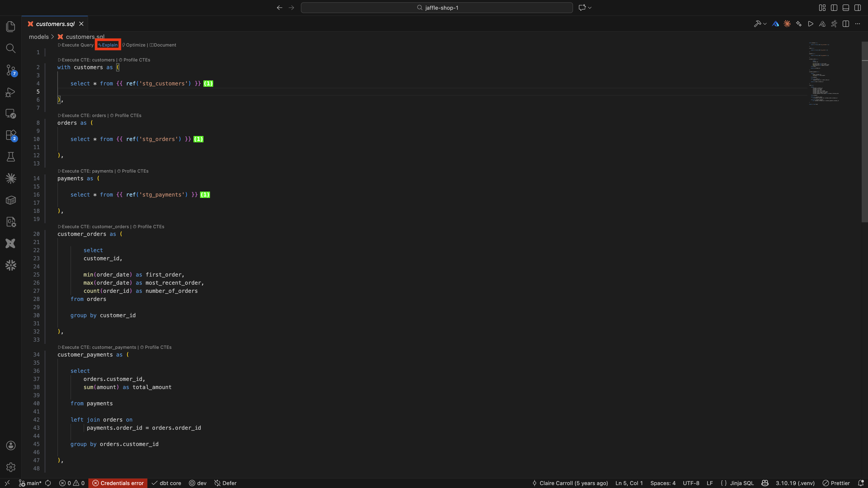Open the dbt X icon view in activity bar
This screenshot has width=868, height=488.
[x=11, y=244]
